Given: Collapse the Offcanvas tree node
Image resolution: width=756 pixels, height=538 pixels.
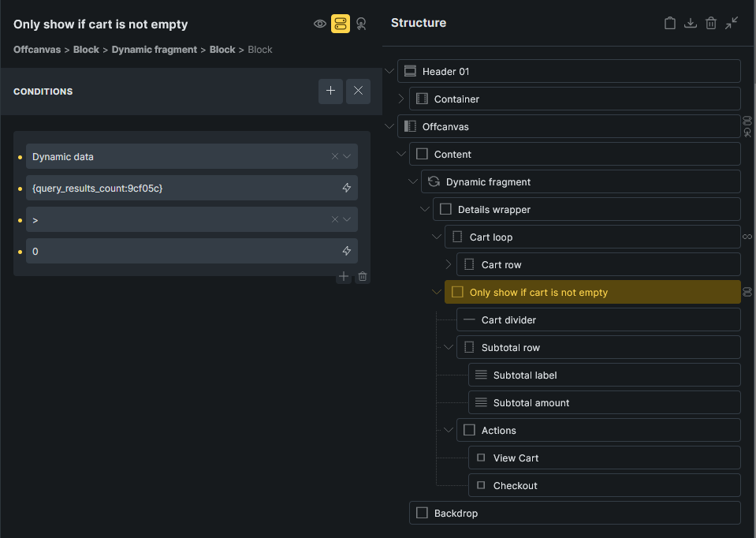Looking at the screenshot, I should click(x=389, y=126).
